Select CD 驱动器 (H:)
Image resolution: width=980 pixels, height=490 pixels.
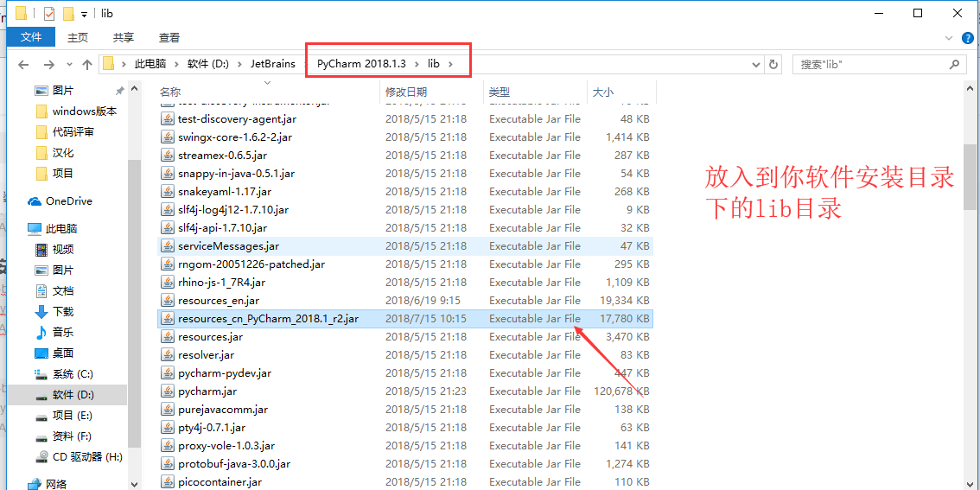tap(87, 457)
